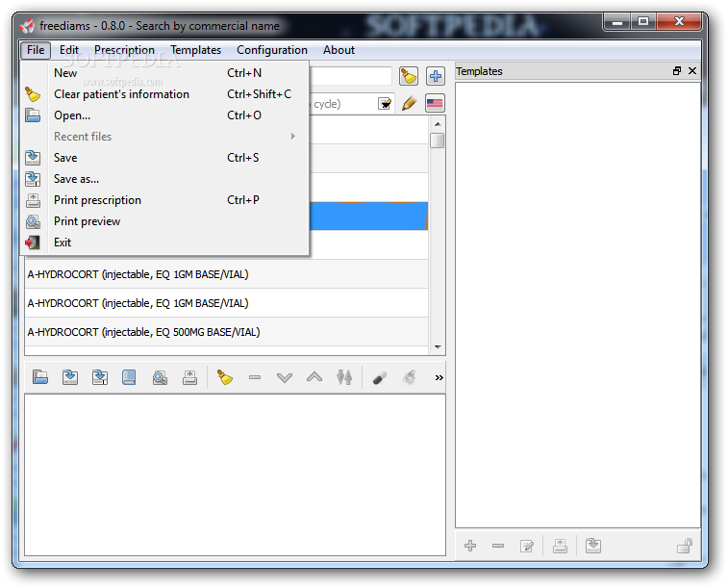Select first A-HYDROCORT EQ 1GM BASE/VIAL row
This screenshot has height=588, width=728.
227,274
